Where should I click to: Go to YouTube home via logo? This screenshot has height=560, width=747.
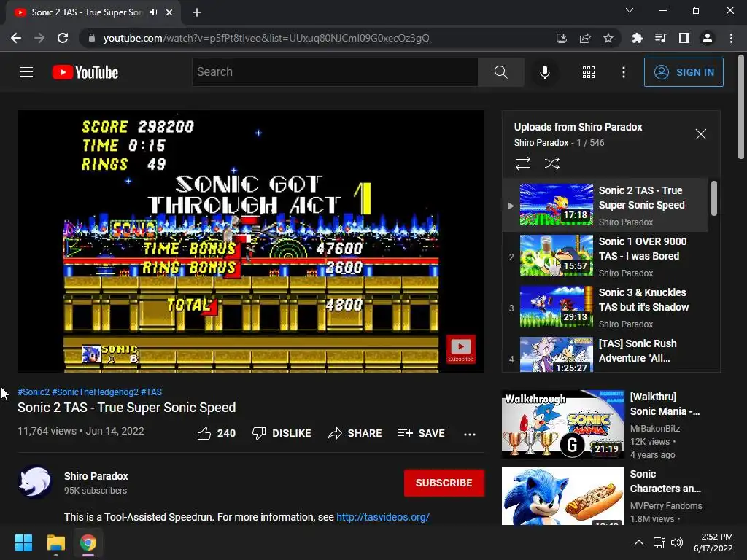[x=85, y=72]
